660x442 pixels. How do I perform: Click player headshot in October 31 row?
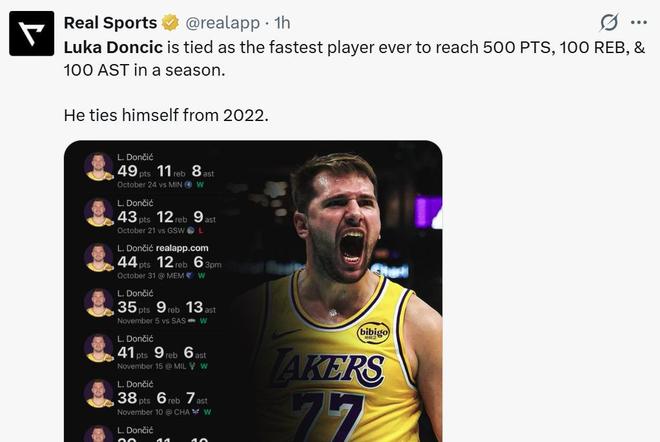[98, 257]
